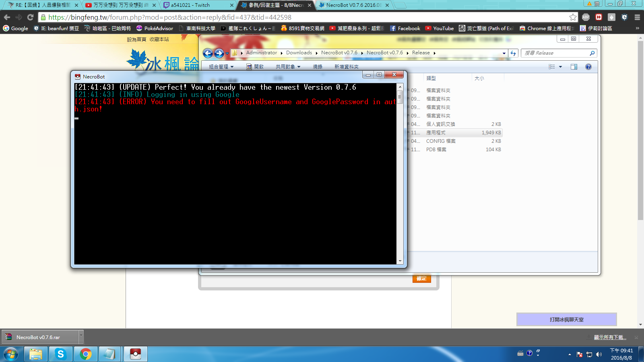Toggle the Explorer preview pane
This screenshot has height=362, width=644.
tap(574, 67)
